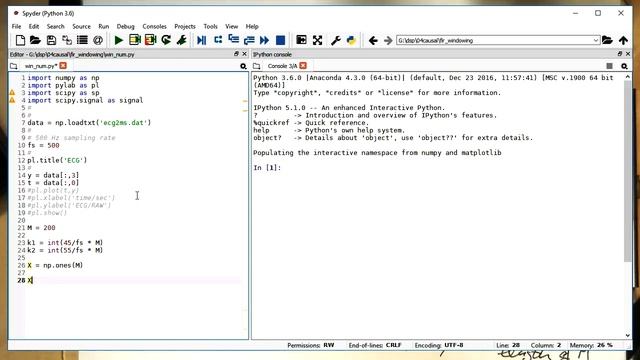Run the file with the green play button

click(x=119, y=40)
